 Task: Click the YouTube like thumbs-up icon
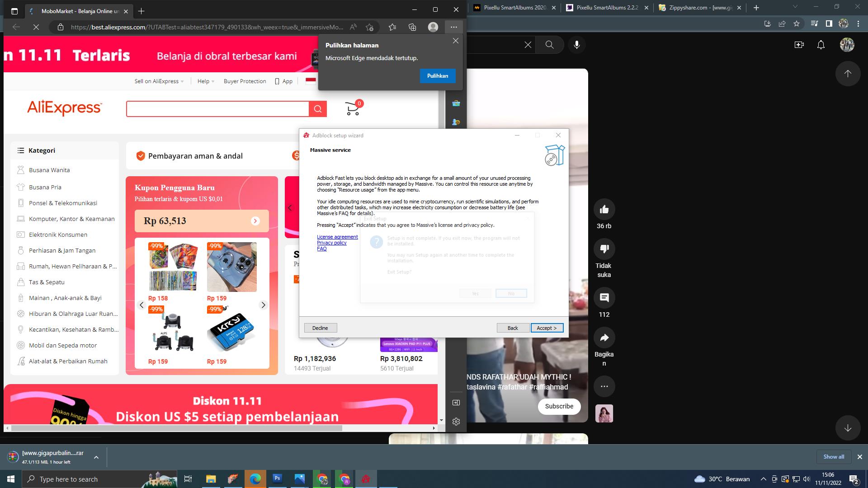(604, 209)
